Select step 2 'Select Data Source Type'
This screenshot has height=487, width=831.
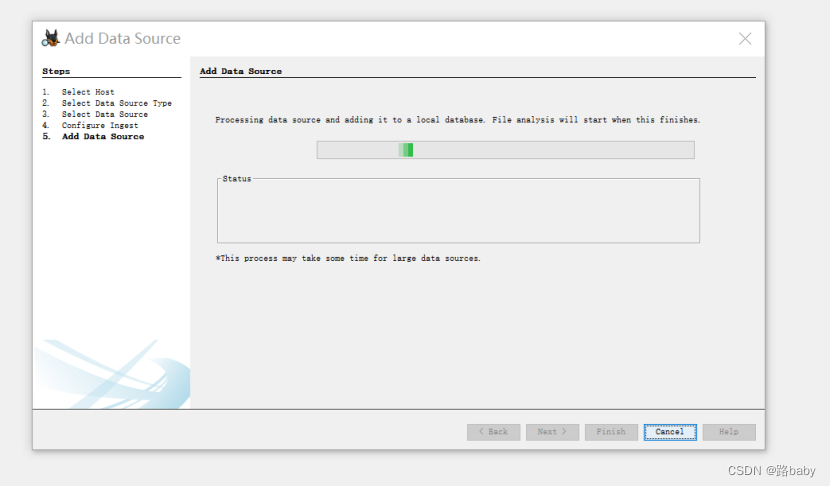[x=117, y=103]
